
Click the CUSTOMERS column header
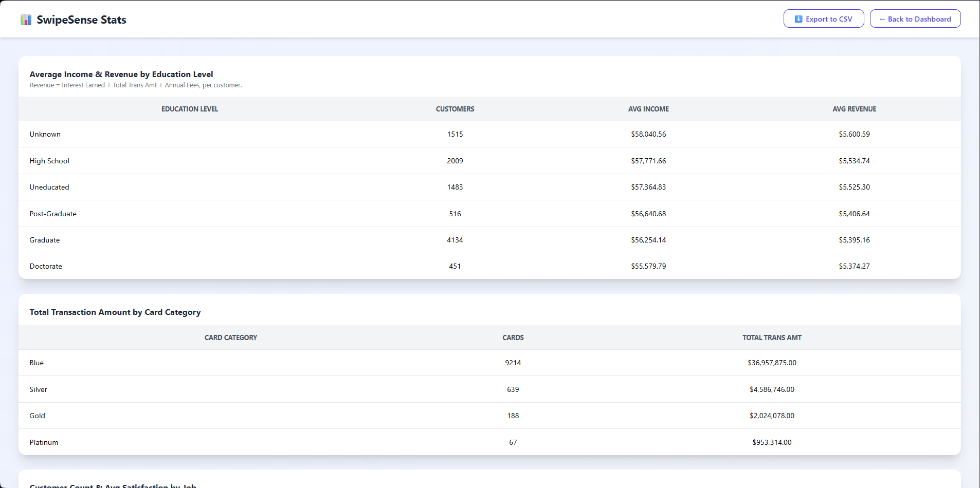point(455,109)
